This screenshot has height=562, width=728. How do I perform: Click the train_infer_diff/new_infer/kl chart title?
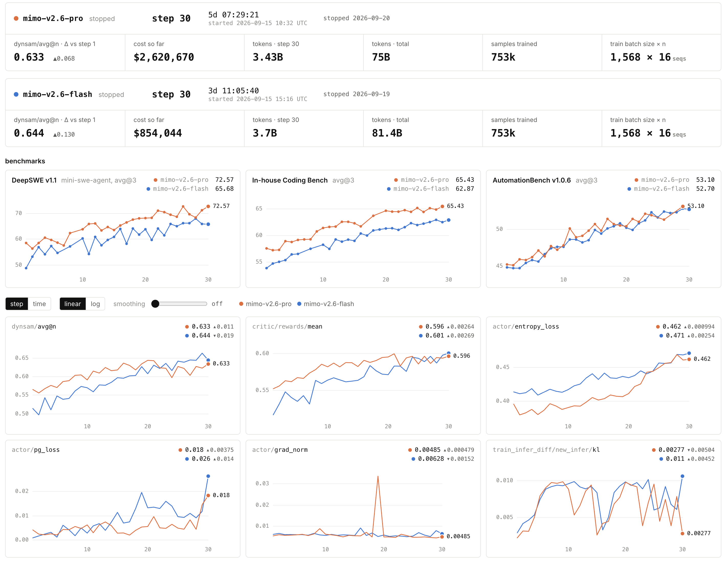546,450
